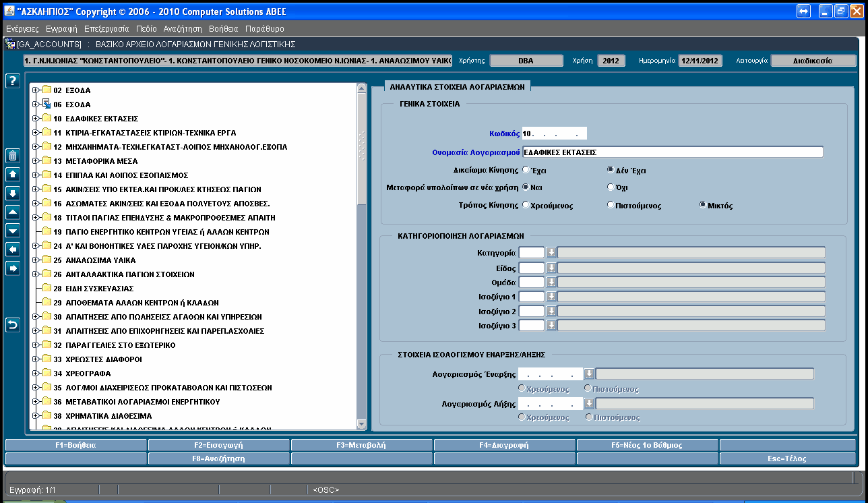Open the Αναζήτηση menu
The image size is (868, 503).
183,29
